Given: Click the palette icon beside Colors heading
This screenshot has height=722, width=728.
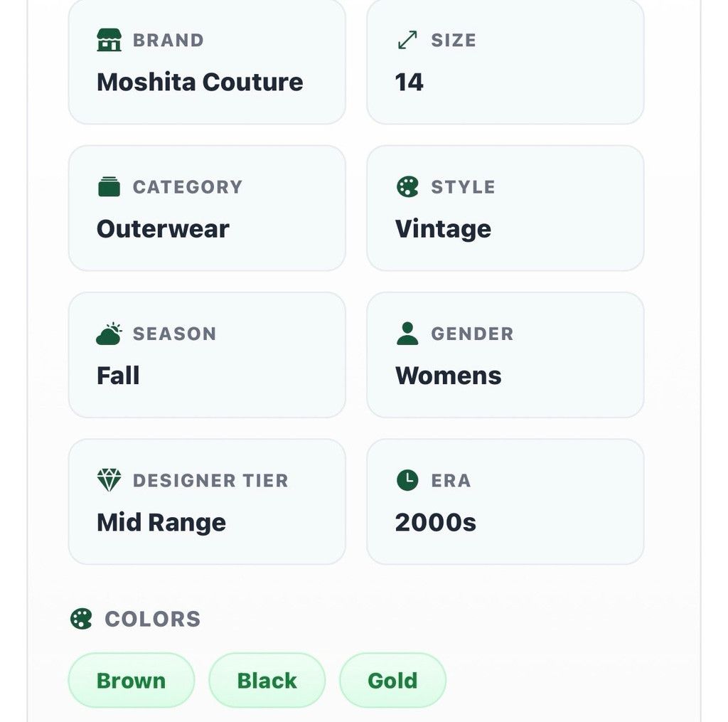Looking at the screenshot, I should [x=81, y=619].
